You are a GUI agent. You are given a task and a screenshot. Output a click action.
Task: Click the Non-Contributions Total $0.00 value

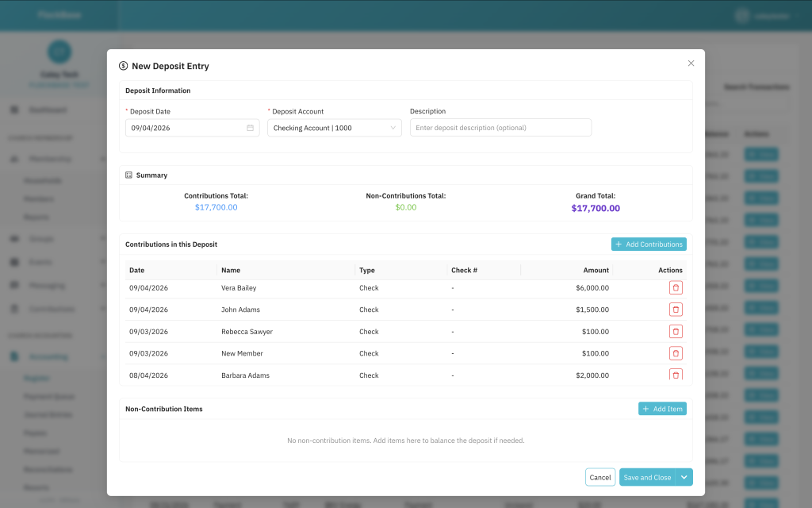(x=406, y=207)
